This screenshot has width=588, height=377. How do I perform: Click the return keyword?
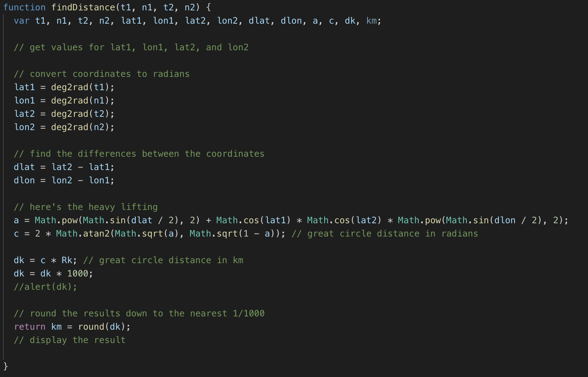(x=30, y=327)
